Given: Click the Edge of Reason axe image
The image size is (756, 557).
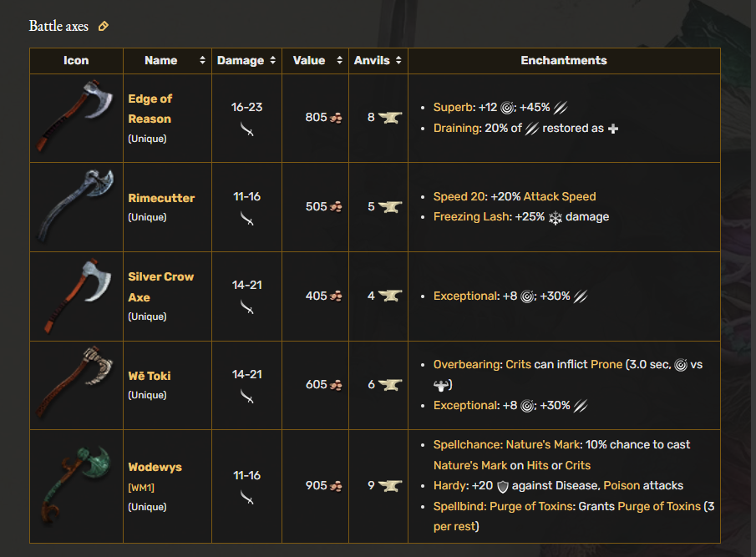Looking at the screenshot, I should tap(76, 116).
